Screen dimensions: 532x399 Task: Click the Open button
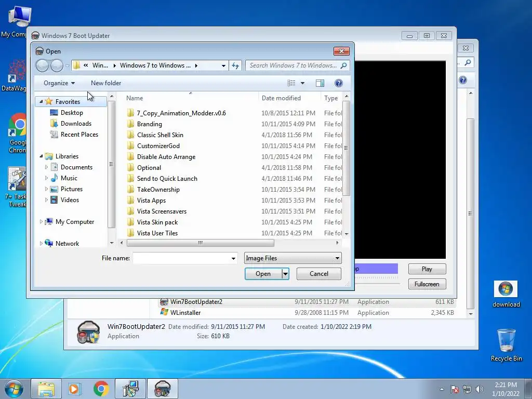point(263,274)
